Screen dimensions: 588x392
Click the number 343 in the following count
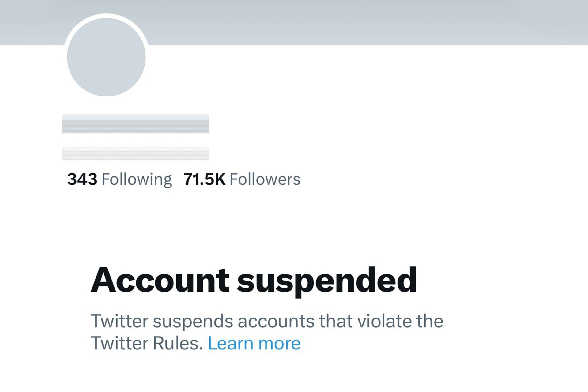(x=82, y=179)
